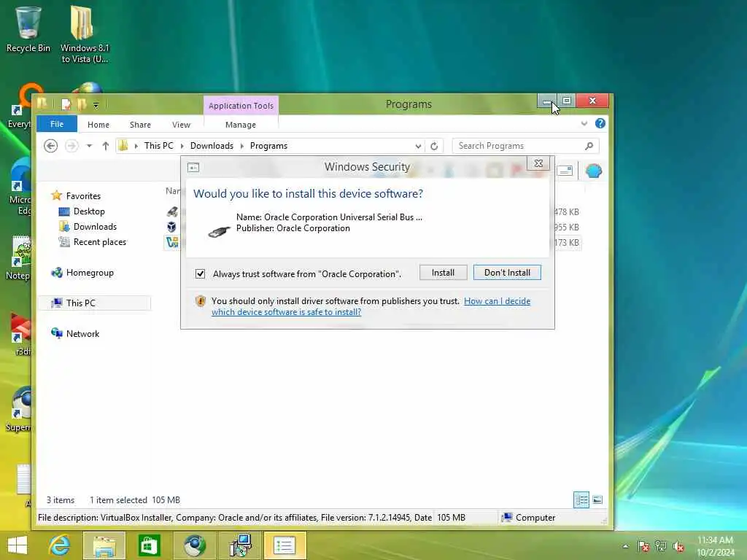Switch to Large icons view layout button
This screenshot has width=747, height=560.
[x=597, y=500]
